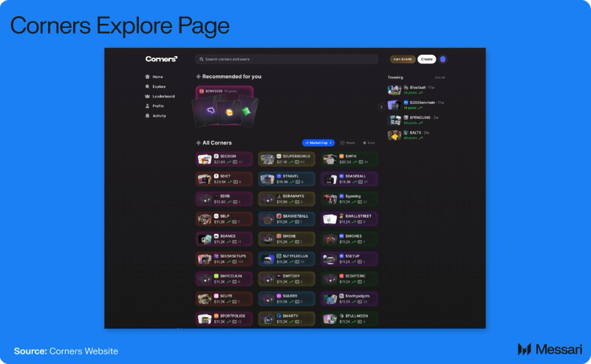Screen dimensions: 591x364
Task: Toggle the Date sort option
Action: (369, 142)
